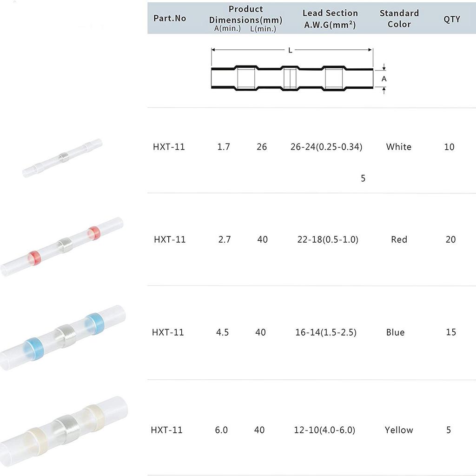Screen dimensions: 476x476
Task: Click the "Blue" standard color text
Action: (x=395, y=332)
